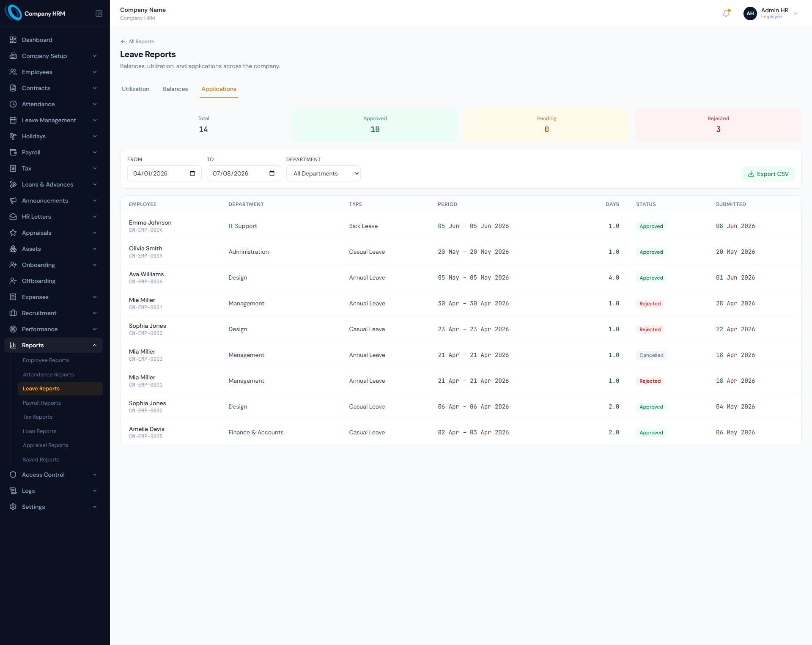Click the Dashboard grid icon

(13, 40)
